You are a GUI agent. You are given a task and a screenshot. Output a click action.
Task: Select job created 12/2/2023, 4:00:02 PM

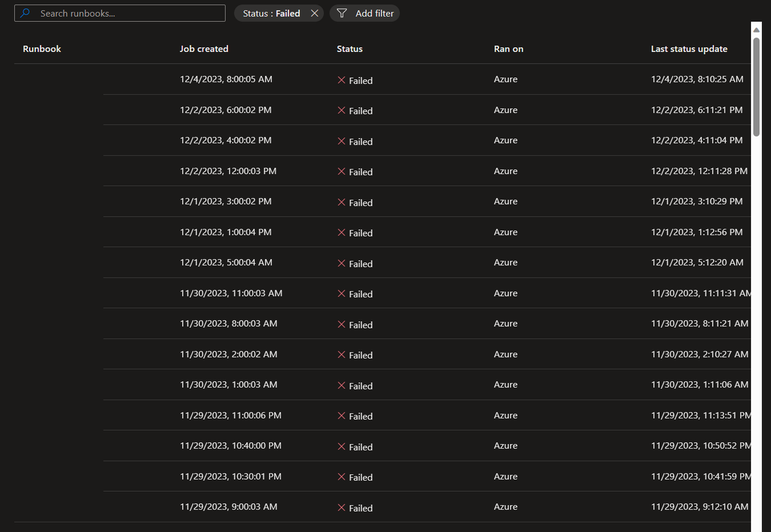pyautogui.click(x=226, y=140)
